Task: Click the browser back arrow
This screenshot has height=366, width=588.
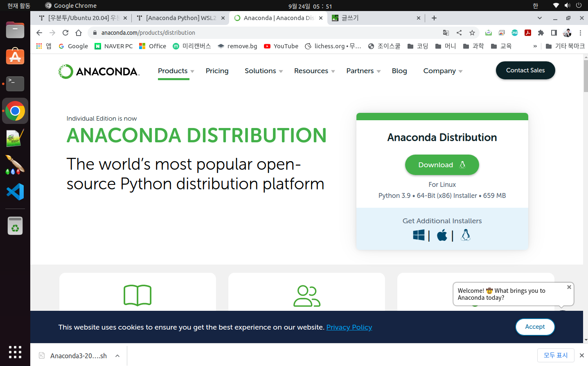Action: pyautogui.click(x=39, y=33)
